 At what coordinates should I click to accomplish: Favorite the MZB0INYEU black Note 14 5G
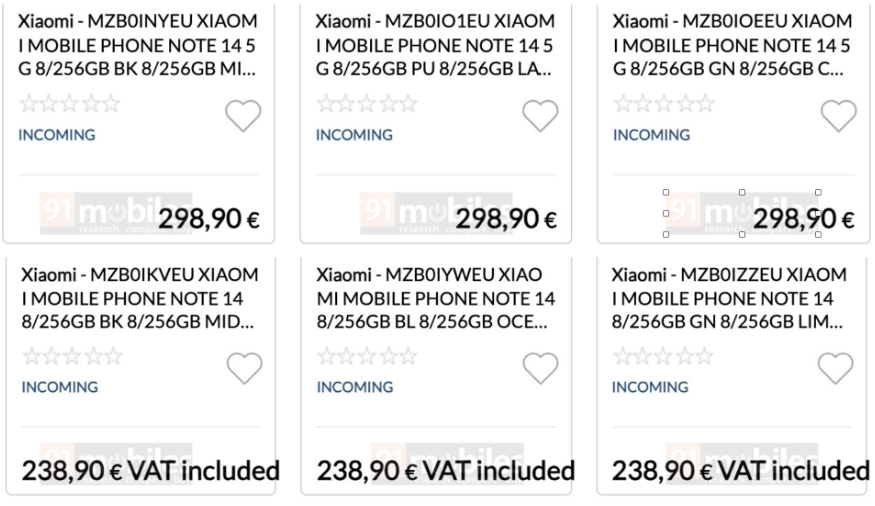pyautogui.click(x=243, y=116)
